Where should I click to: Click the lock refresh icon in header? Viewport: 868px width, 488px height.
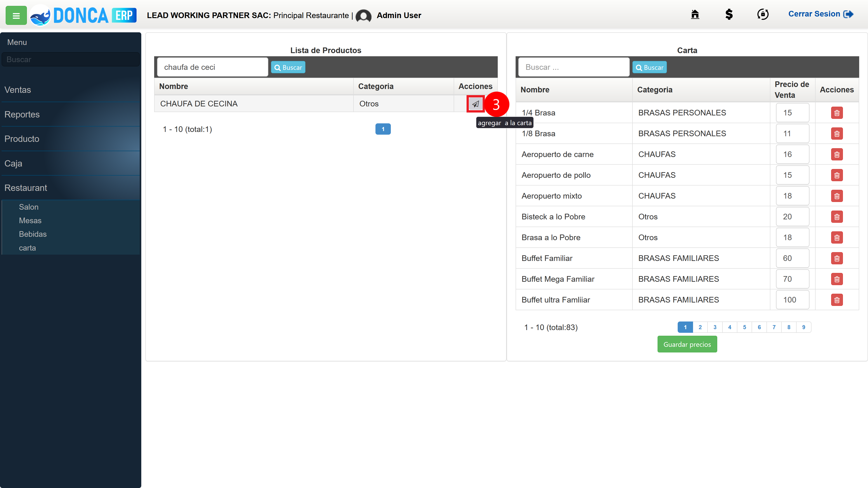coord(763,14)
